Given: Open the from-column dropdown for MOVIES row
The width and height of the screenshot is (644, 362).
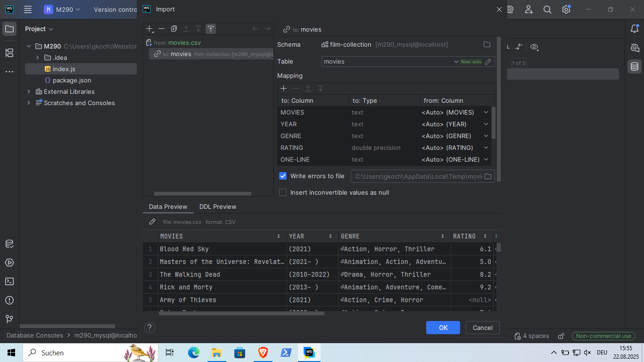Looking at the screenshot, I should [486, 112].
